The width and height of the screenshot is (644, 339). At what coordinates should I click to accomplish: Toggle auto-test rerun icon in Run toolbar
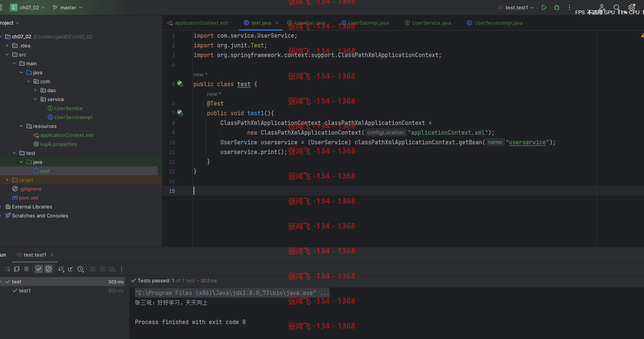coord(17,269)
